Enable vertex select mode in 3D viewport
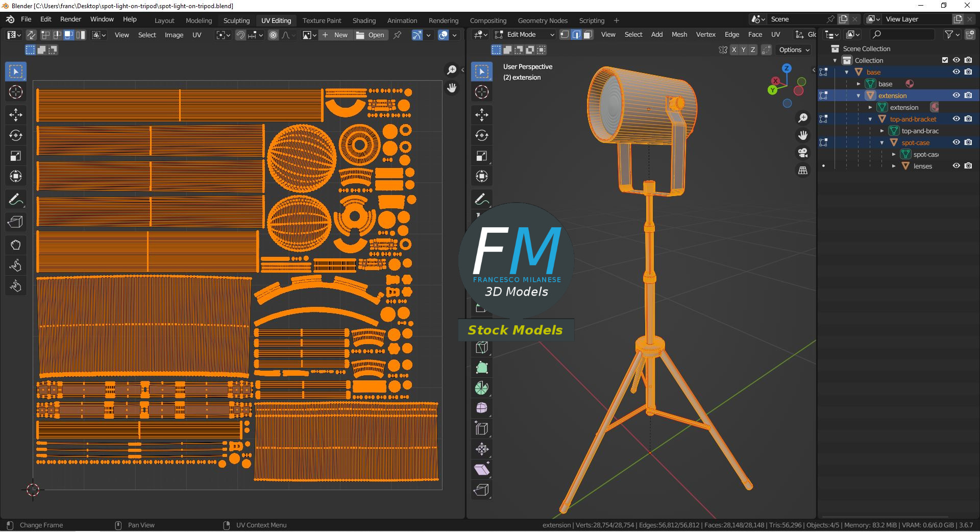The image size is (980, 532). click(565, 35)
